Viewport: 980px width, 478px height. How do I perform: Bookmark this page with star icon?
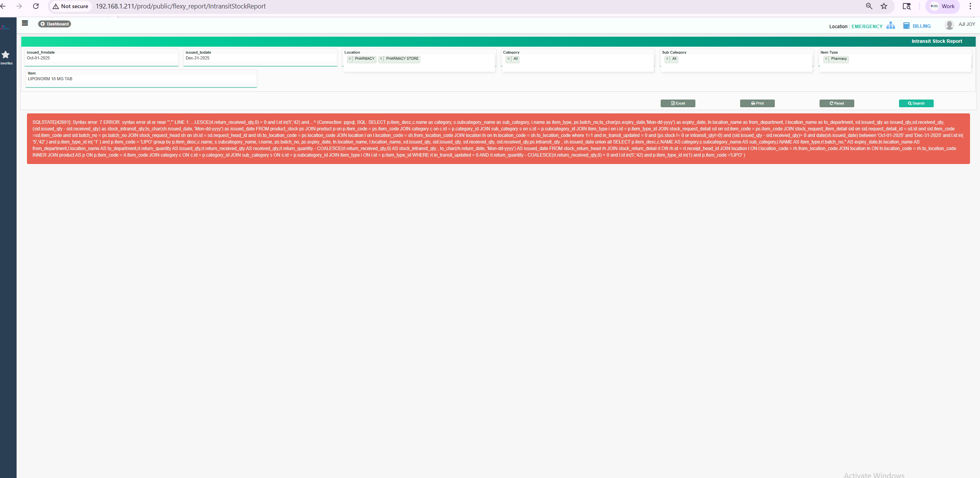click(x=884, y=6)
